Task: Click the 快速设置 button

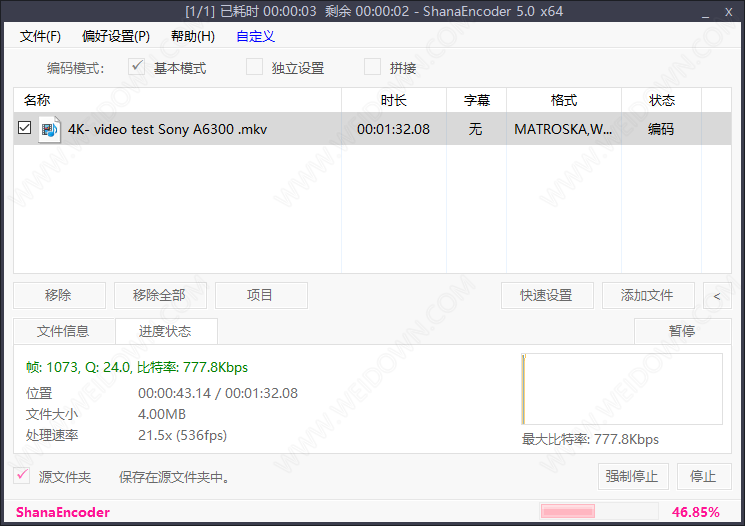Action: point(546,295)
